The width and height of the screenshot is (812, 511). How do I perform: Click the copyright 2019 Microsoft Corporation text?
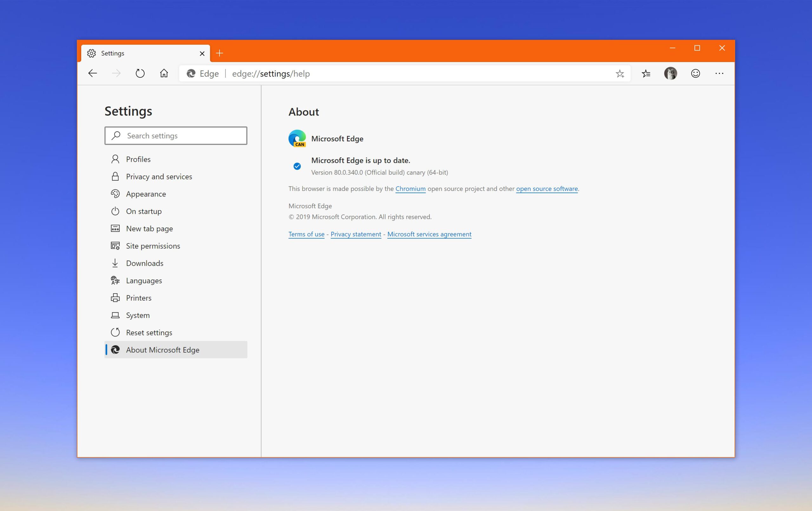[360, 217]
